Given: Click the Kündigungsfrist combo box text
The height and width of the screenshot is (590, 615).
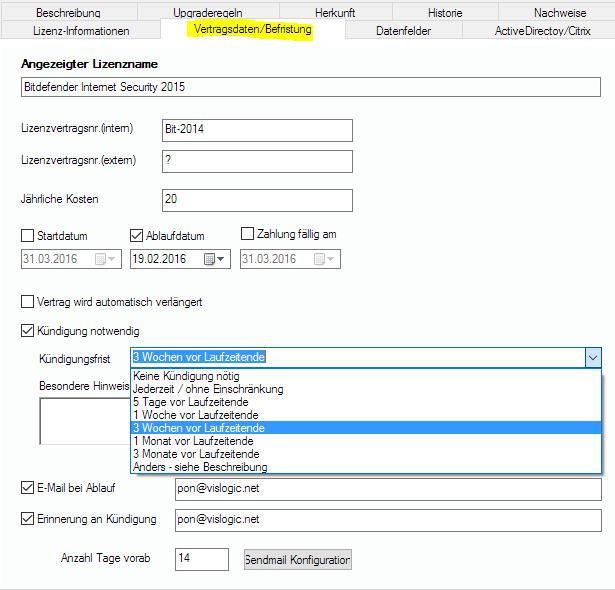Looking at the screenshot, I should point(199,357).
